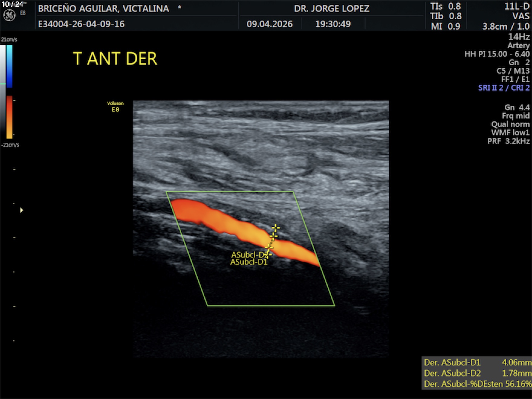Select the T ANT DER annotation text

(115, 59)
